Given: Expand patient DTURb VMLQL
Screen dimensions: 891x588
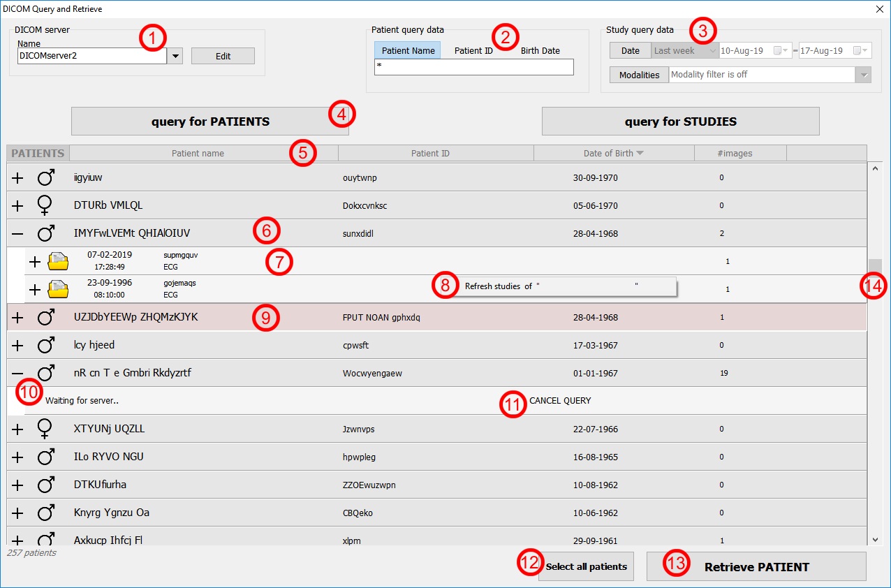Looking at the screenshot, I should [x=18, y=206].
